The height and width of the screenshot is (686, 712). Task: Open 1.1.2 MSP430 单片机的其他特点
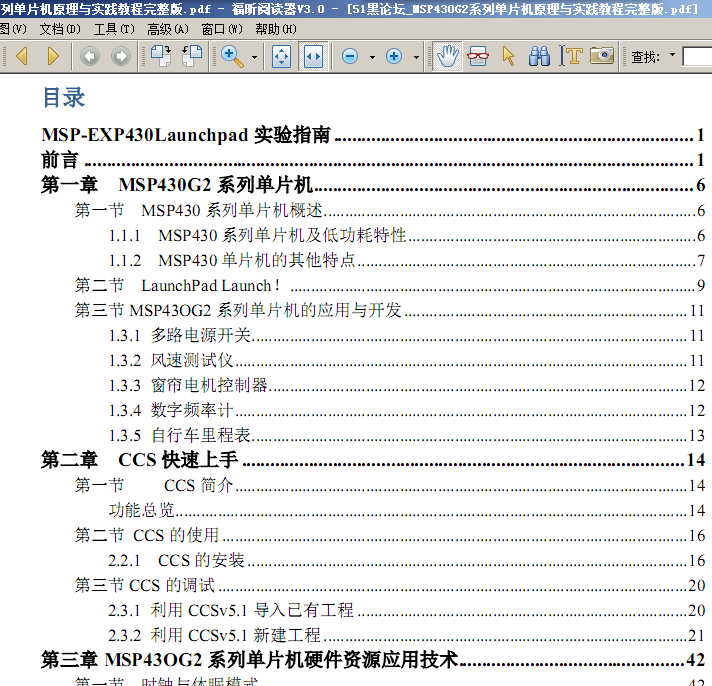tap(407, 260)
